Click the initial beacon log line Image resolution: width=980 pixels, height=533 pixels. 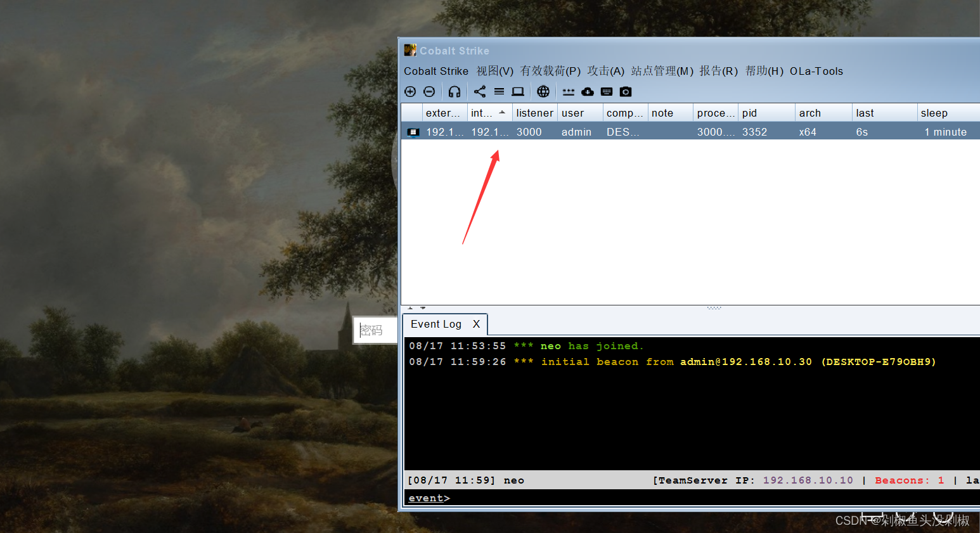(673, 362)
